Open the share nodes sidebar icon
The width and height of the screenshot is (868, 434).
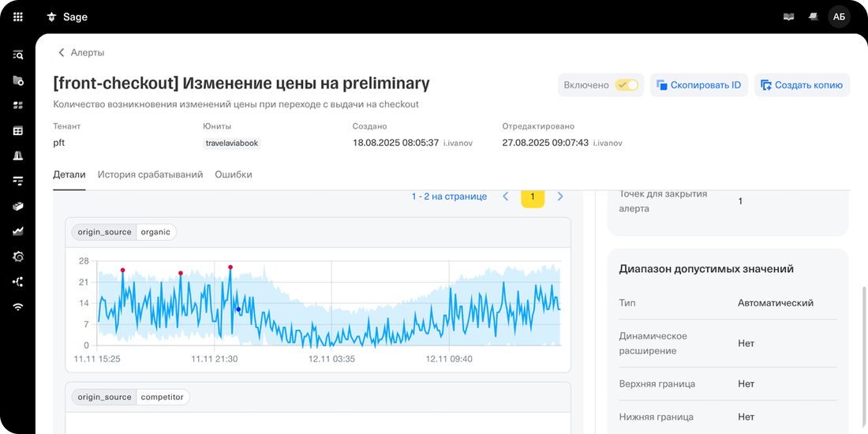point(18,282)
